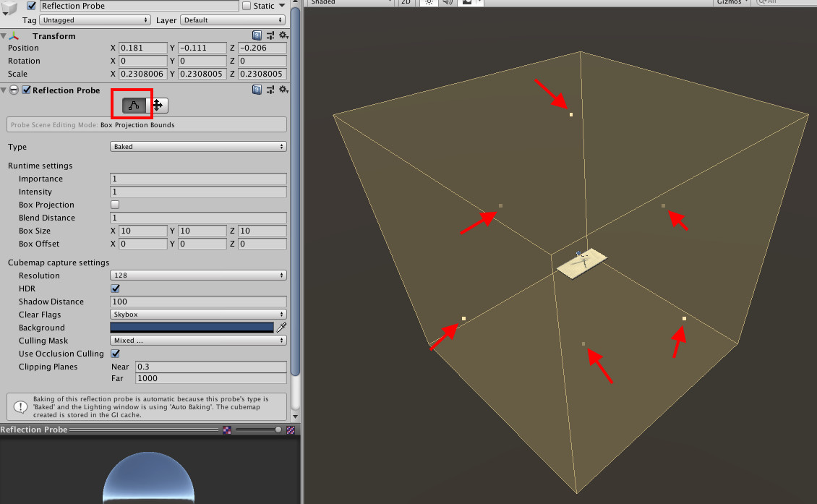The height and width of the screenshot is (504, 817).
Task: Open Reflection Probe component help reference
Action: [x=257, y=90]
